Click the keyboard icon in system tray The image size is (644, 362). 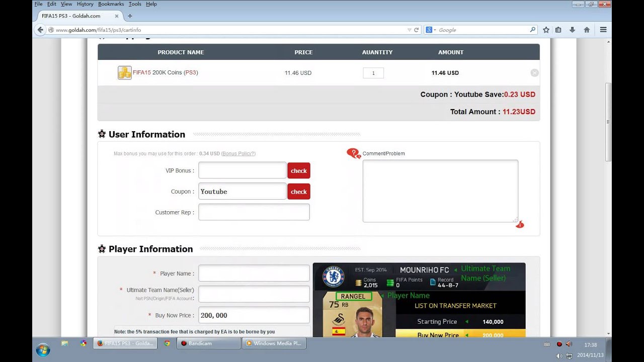(x=547, y=344)
